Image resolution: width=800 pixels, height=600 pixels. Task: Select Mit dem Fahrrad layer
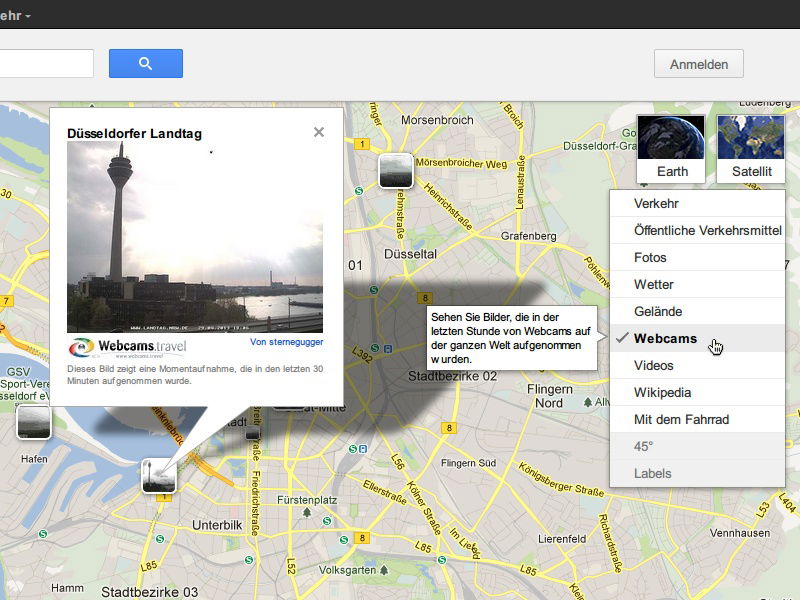[697, 419]
